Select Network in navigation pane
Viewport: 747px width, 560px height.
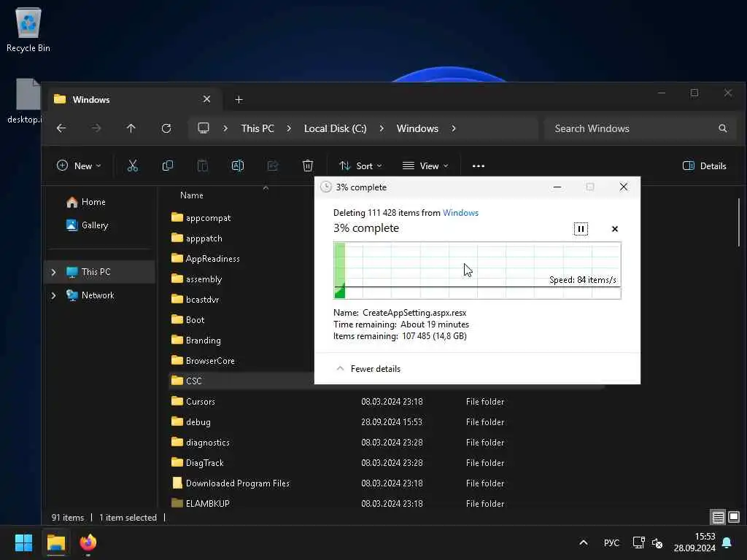[x=90, y=295]
